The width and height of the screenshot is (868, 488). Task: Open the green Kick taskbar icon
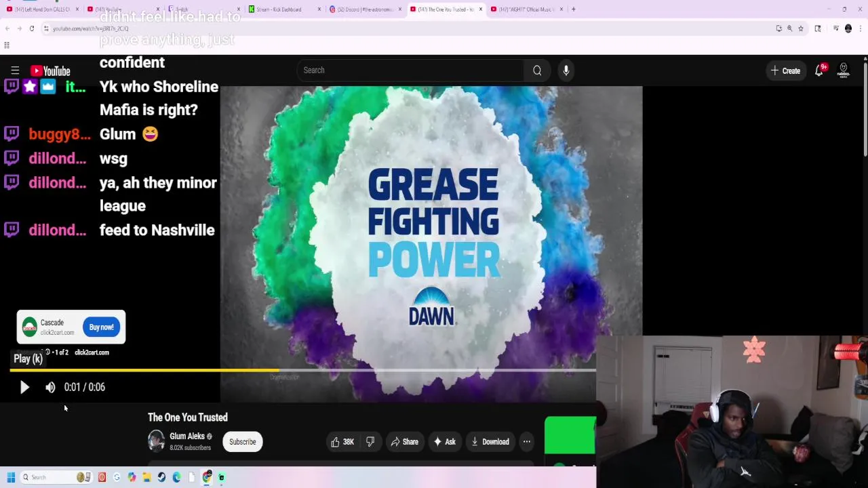pos(222,477)
